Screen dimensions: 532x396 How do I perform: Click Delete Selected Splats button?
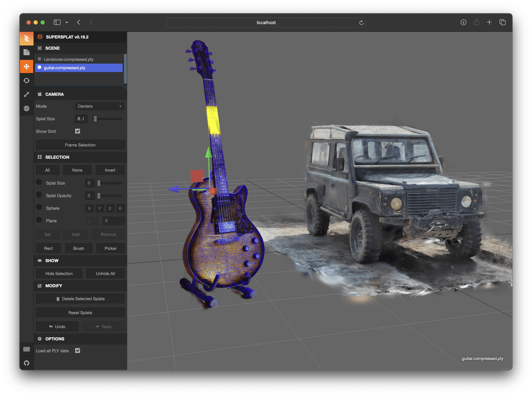[80, 299]
